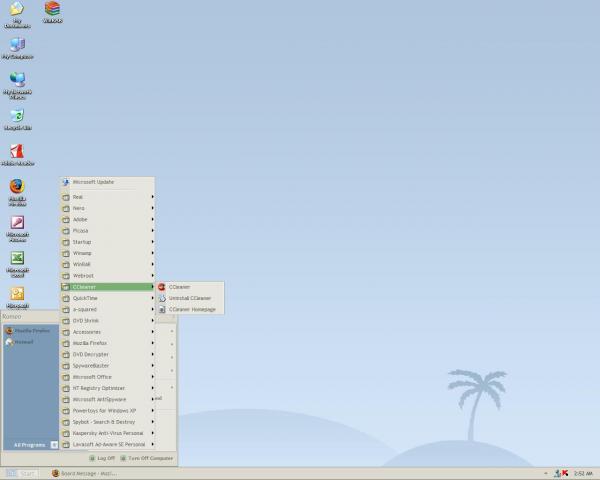Open the Microsoft Access desktop icon

click(x=17, y=228)
